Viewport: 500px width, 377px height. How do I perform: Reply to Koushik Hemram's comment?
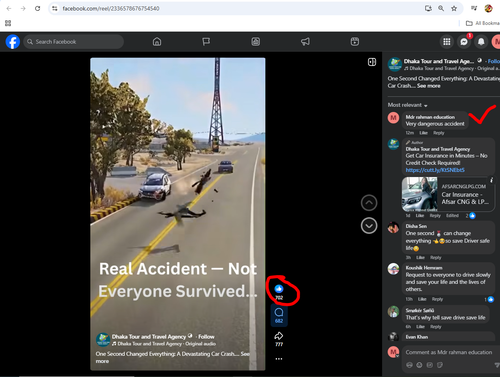point(437,299)
